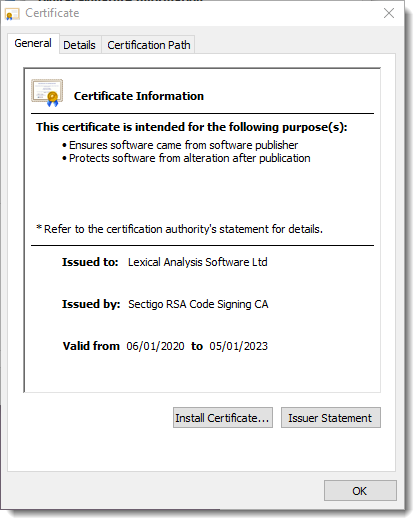Switch to the Details tab
This screenshot has height=525, width=420.
pos(79,45)
